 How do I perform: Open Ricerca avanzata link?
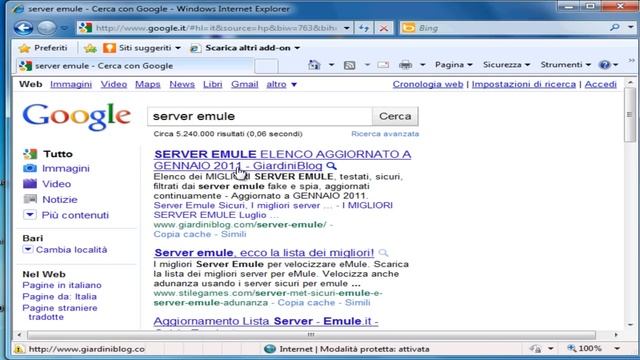pyautogui.click(x=385, y=134)
